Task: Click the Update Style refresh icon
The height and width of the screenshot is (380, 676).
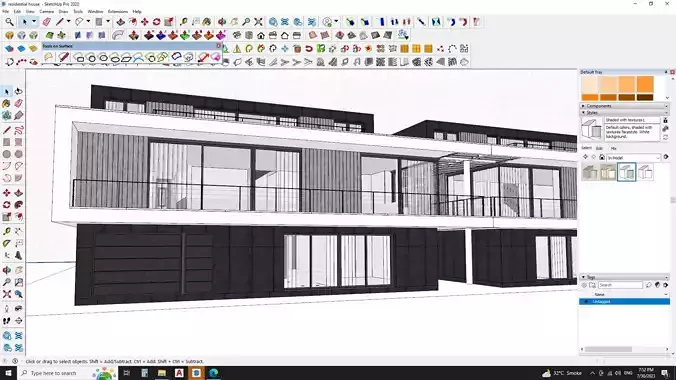Action: 665,137
